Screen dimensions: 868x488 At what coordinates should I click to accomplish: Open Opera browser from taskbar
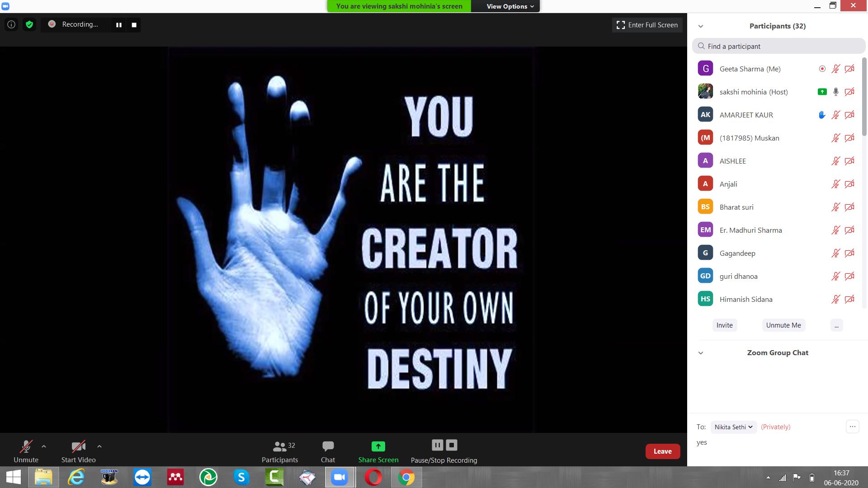(x=373, y=477)
